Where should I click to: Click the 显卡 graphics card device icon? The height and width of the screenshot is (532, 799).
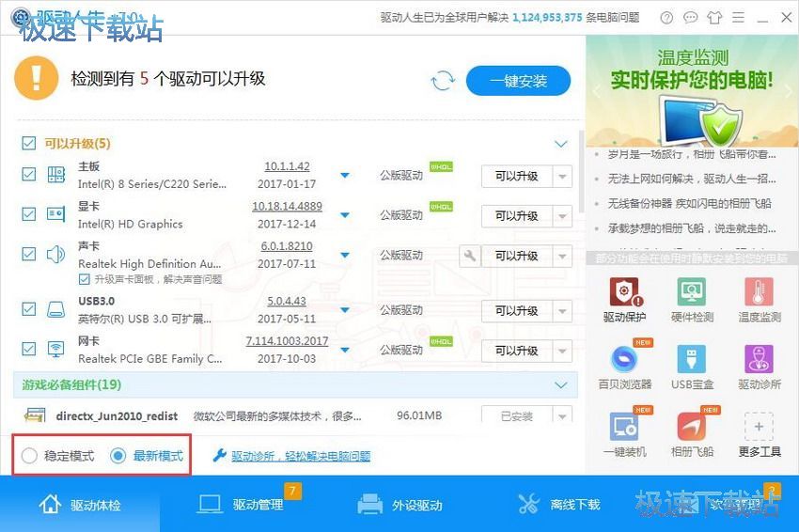(x=56, y=214)
